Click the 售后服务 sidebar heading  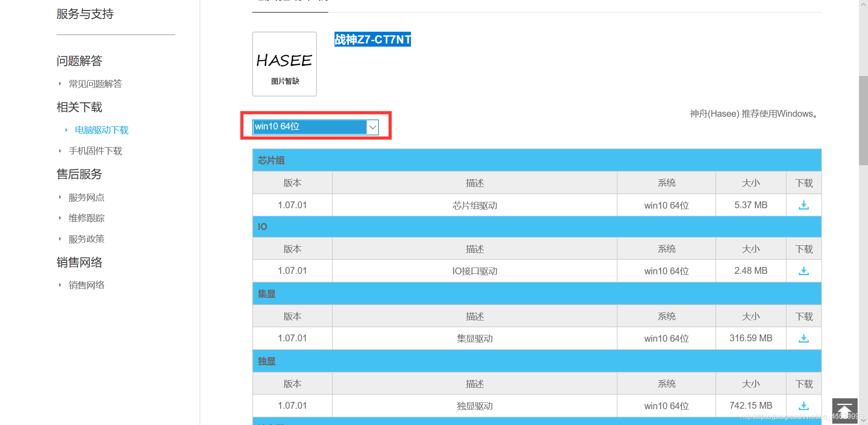80,174
